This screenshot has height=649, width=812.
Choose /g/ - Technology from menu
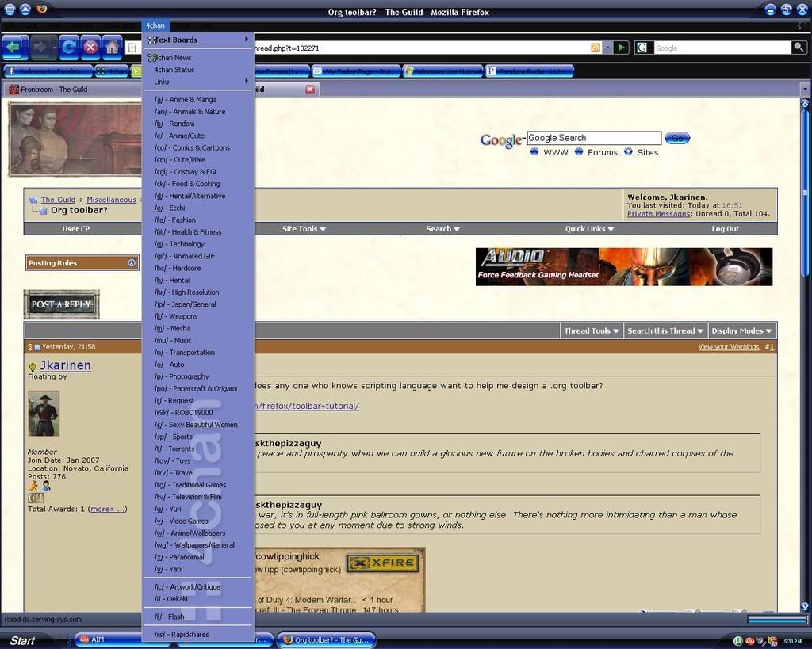click(x=198, y=244)
